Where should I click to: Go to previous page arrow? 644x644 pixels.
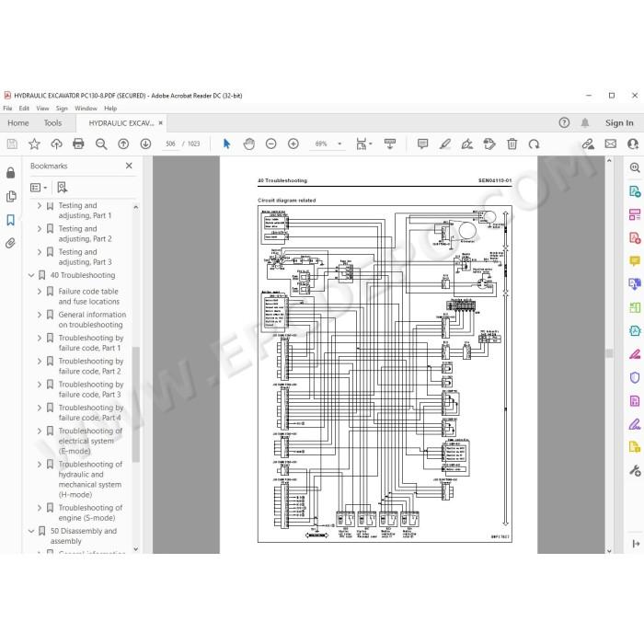[123, 144]
